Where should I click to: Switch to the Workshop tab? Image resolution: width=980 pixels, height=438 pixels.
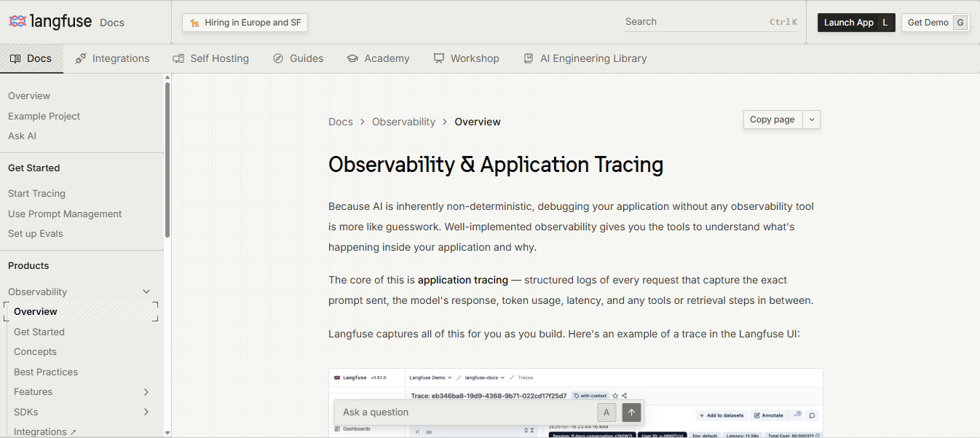467,58
